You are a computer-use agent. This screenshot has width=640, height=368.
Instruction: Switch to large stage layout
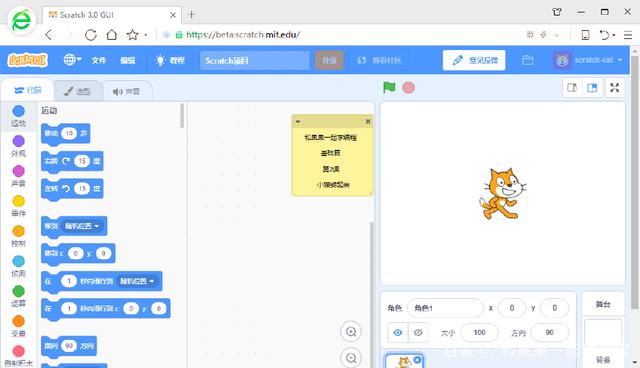pyautogui.click(x=592, y=87)
